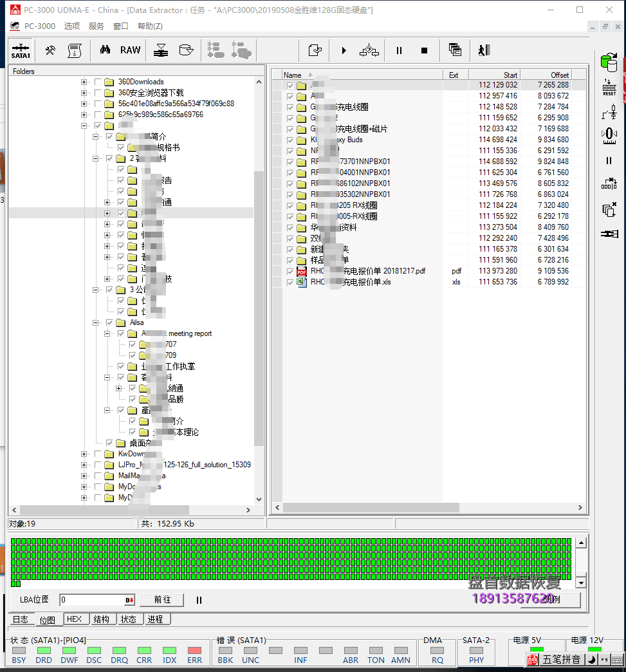Click the balance scale toolbar icon

point(161,51)
